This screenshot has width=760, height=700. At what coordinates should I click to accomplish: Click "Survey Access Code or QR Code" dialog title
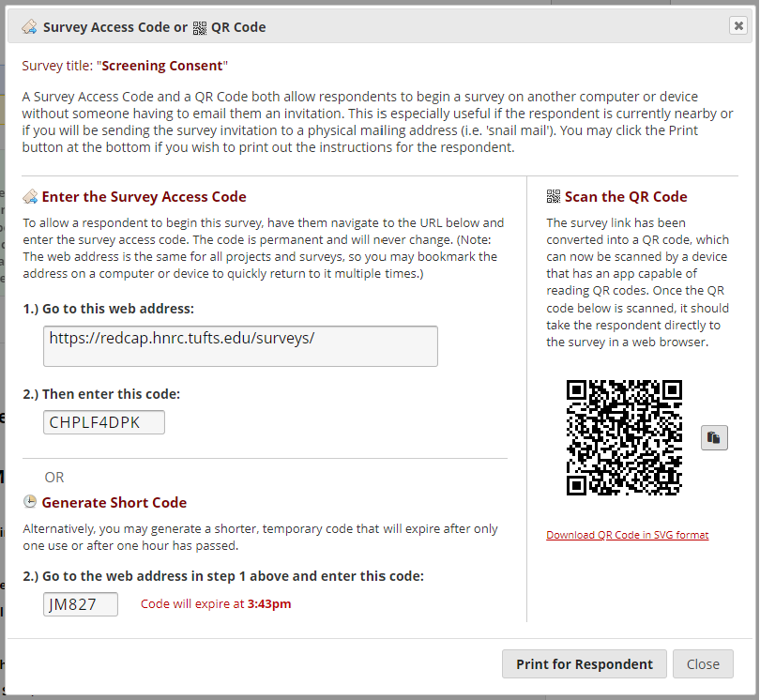point(154,27)
